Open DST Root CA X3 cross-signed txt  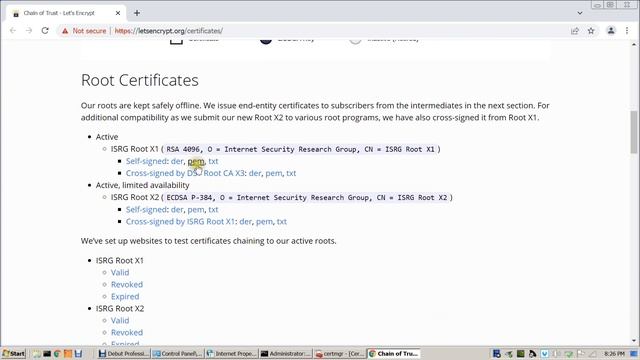click(x=291, y=173)
